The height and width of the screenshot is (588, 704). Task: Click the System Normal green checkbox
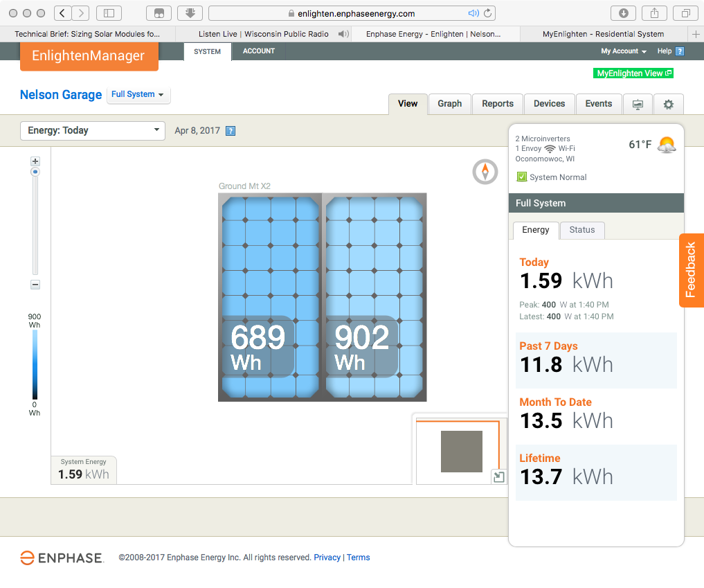522,177
